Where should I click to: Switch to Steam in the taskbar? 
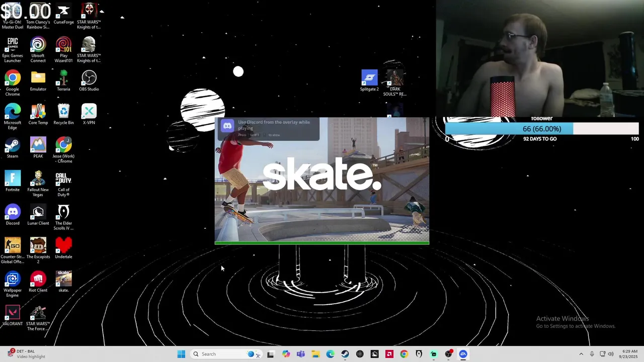[x=345, y=354]
